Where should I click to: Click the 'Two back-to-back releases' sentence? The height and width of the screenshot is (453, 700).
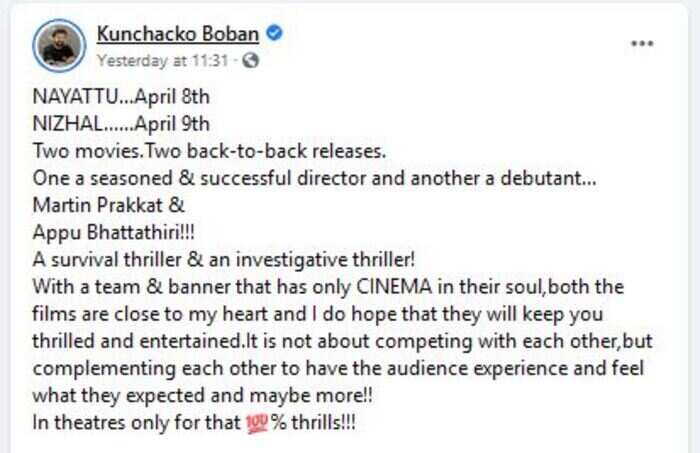[x=265, y=151]
